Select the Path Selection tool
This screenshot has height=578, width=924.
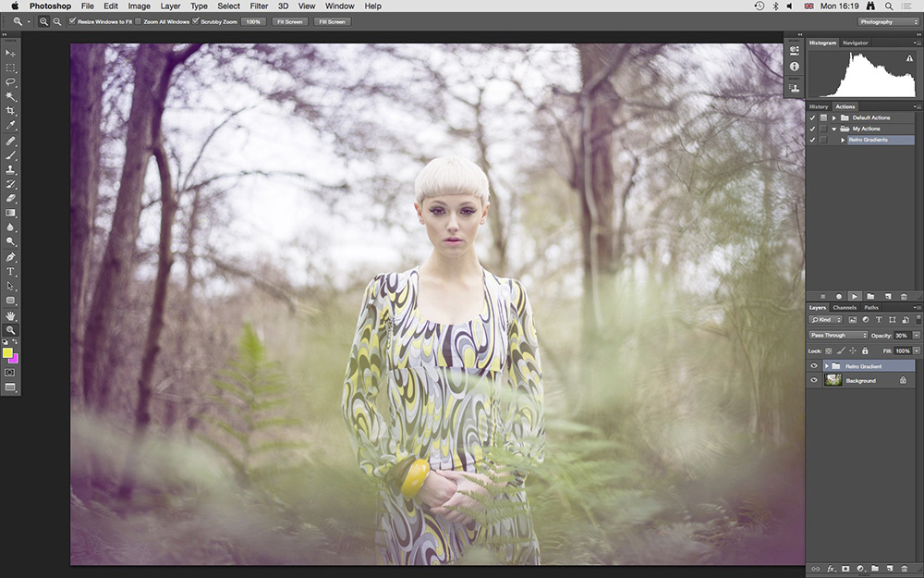tap(10, 286)
